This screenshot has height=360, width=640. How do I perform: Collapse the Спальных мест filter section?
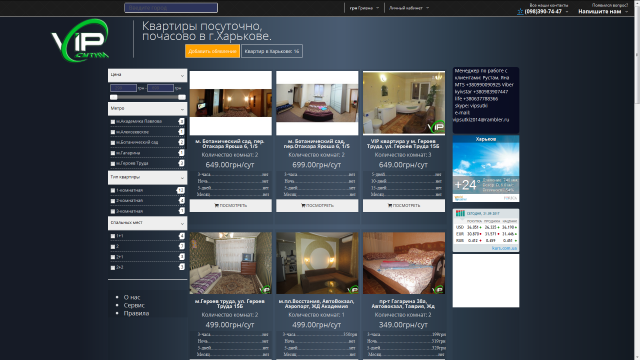[x=147, y=223]
